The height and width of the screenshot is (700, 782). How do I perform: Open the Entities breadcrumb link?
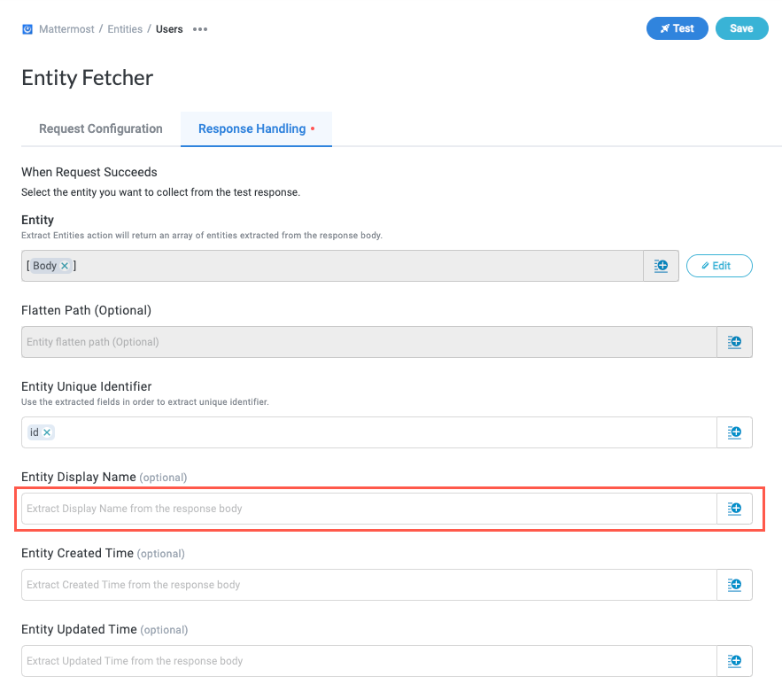(x=124, y=28)
